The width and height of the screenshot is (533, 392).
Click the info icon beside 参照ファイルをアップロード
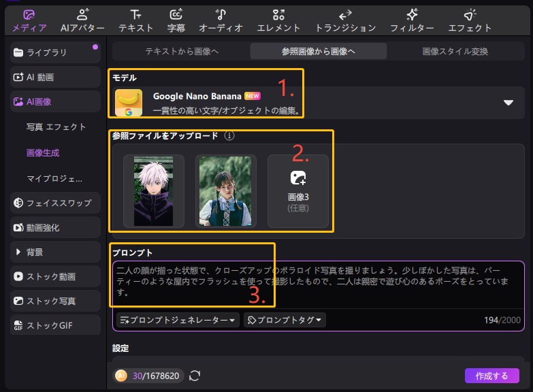229,135
